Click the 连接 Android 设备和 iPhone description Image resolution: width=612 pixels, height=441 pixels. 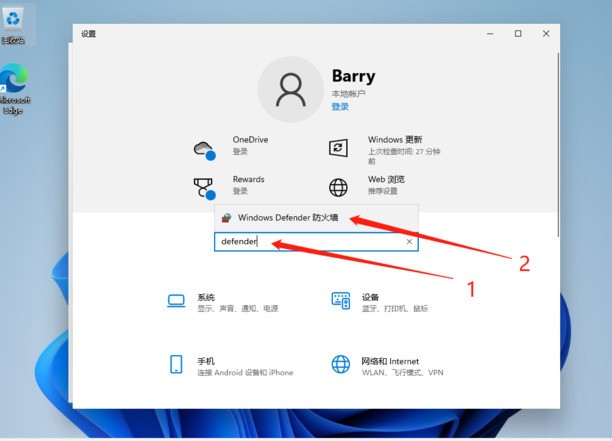click(x=245, y=373)
